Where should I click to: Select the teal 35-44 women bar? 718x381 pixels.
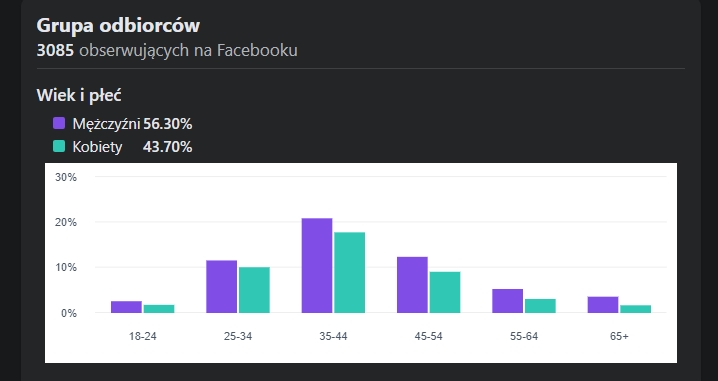[349, 272]
